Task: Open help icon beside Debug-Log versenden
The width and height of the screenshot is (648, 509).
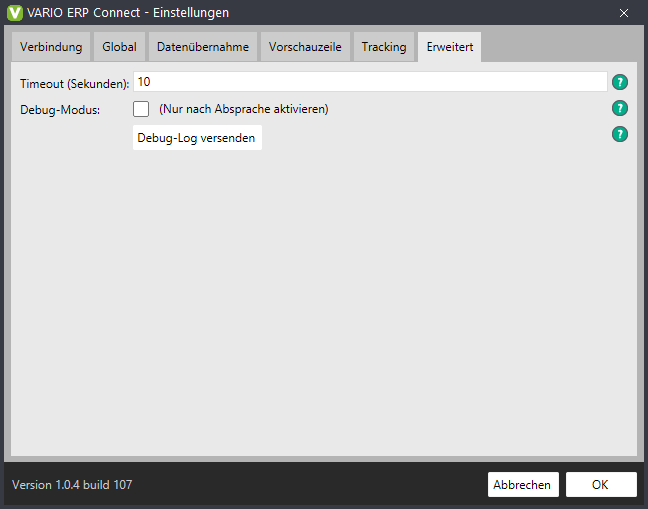Action: pyautogui.click(x=619, y=134)
